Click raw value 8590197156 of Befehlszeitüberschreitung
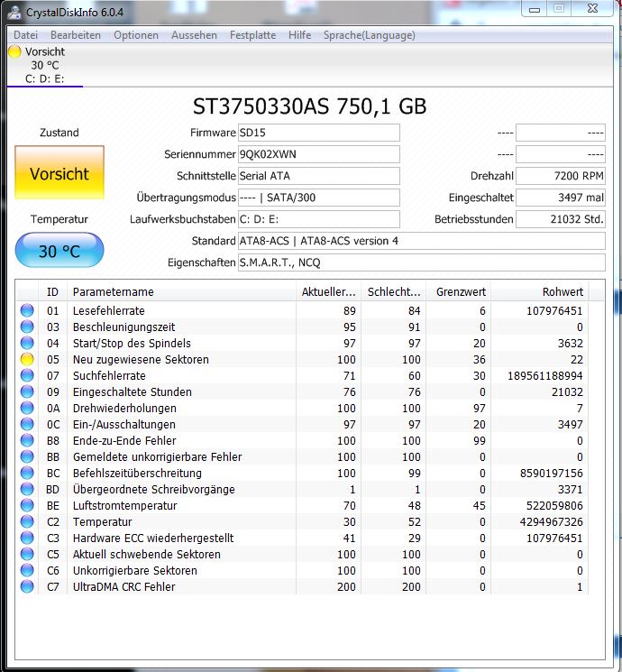This screenshot has width=622, height=672. click(x=552, y=474)
